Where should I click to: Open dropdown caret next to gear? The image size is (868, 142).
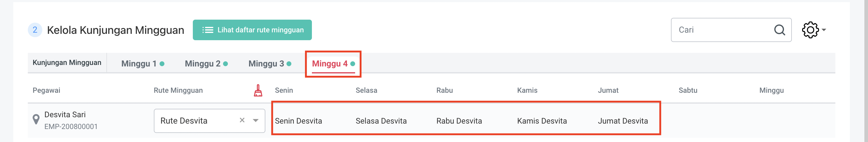pos(824,30)
